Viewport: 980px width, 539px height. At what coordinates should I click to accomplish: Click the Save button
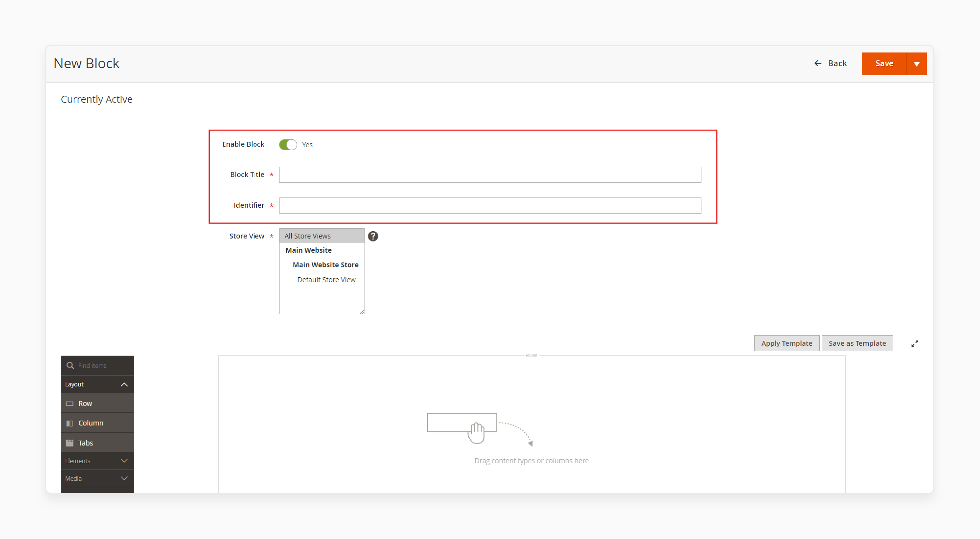point(884,64)
